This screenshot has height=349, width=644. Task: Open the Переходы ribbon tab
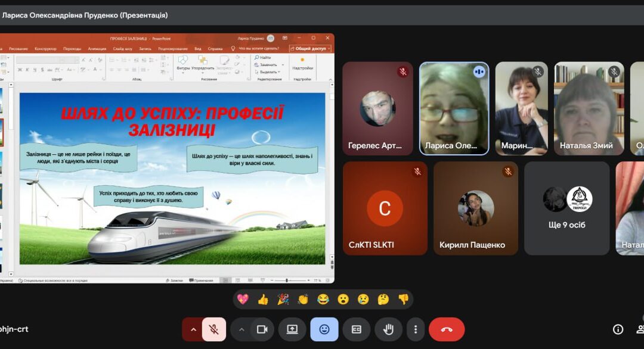pyautogui.click(x=72, y=49)
